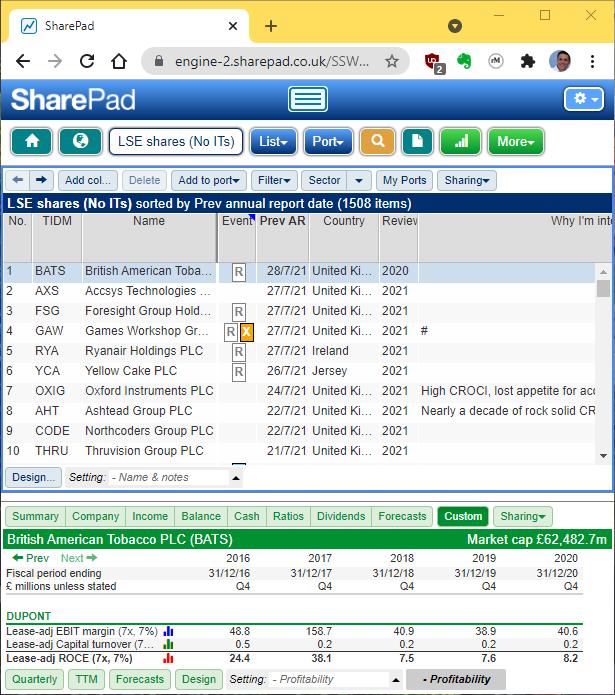Select the Custom tab

click(463, 516)
